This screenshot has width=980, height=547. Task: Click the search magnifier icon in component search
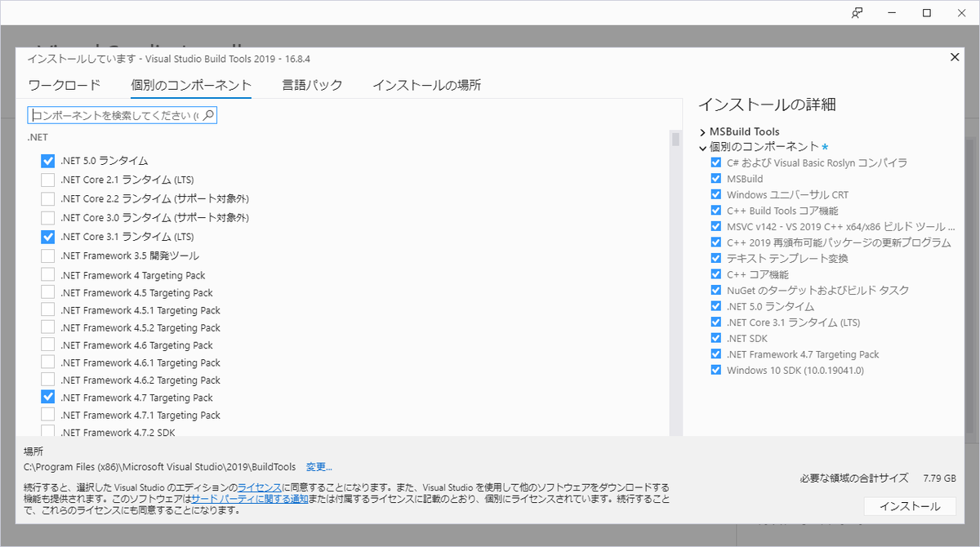click(x=208, y=115)
